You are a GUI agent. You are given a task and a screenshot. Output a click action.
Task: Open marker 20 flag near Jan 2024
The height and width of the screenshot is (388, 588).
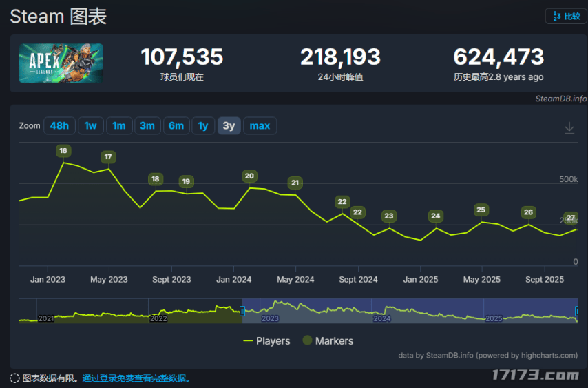pyautogui.click(x=249, y=176)
